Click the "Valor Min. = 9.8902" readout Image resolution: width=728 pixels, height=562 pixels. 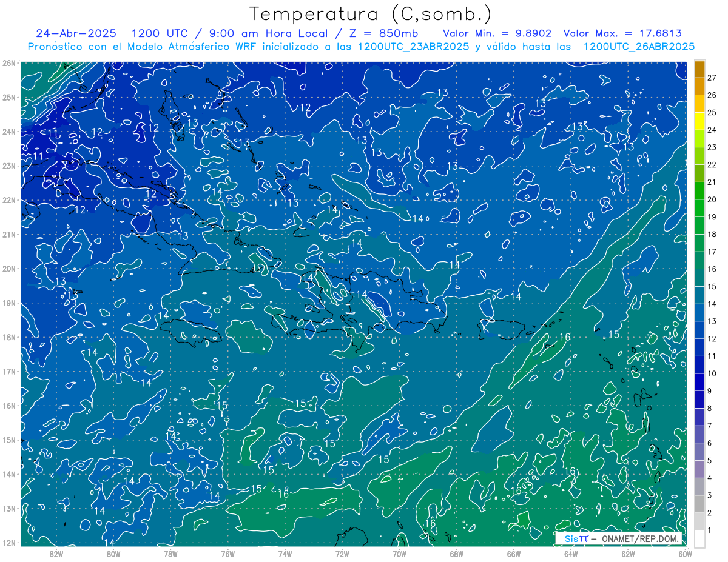coord(496,33)
